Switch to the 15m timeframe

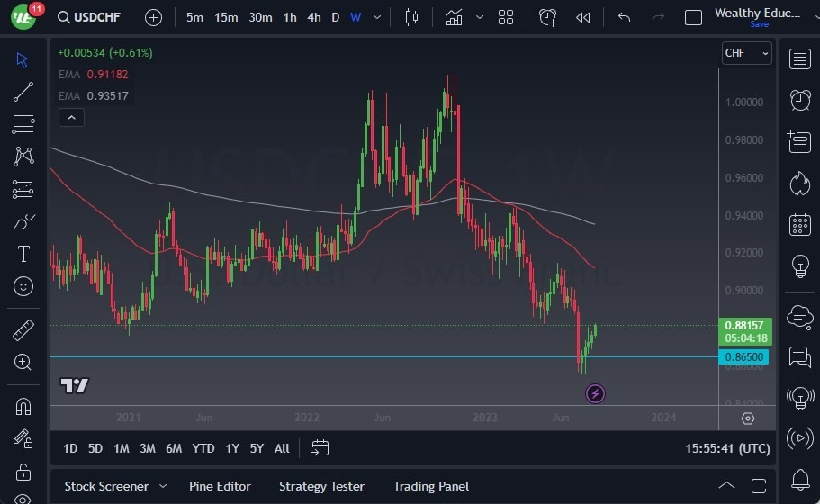pos(226,17)
